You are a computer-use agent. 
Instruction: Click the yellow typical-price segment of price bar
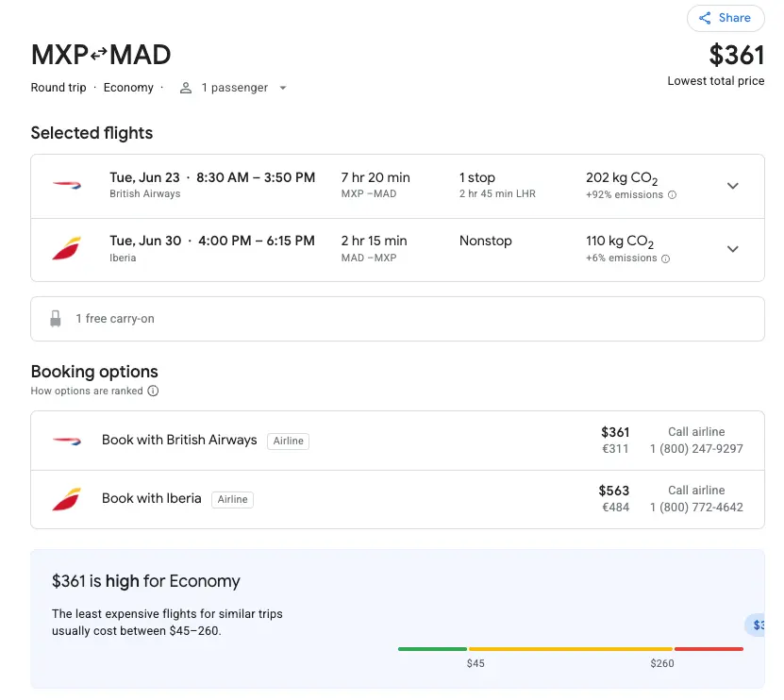coord(571,649)
